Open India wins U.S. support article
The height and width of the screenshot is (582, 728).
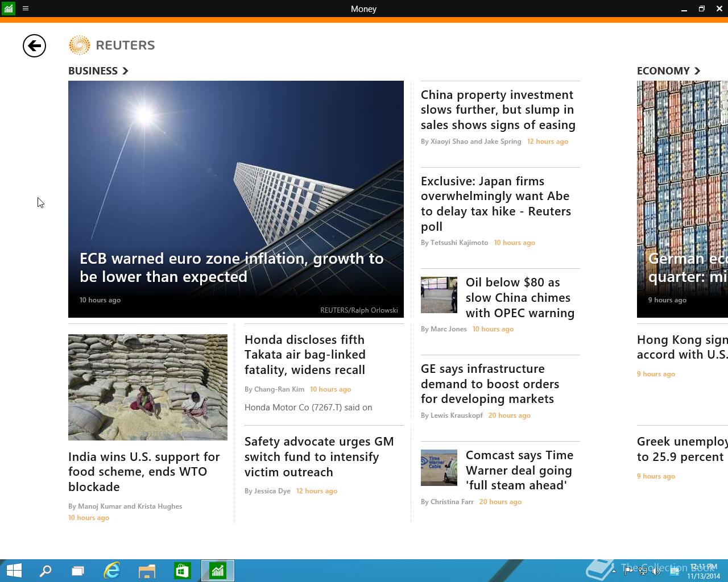click(x=144, y=472)
